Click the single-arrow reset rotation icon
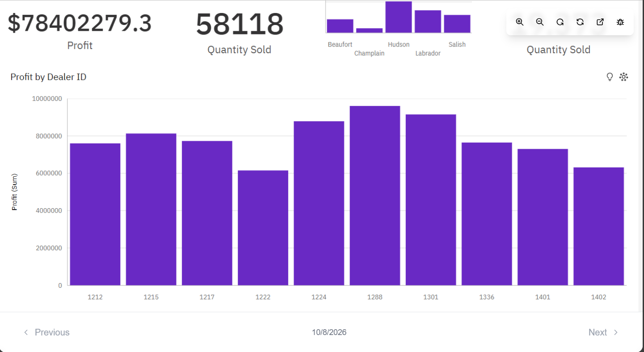 (x=560, y=22)
